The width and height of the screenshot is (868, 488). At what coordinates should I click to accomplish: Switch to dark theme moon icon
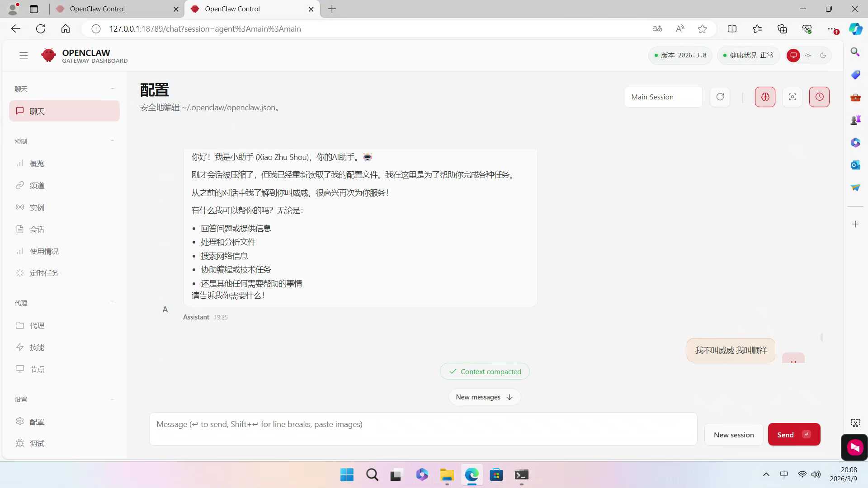click(823, 55)
